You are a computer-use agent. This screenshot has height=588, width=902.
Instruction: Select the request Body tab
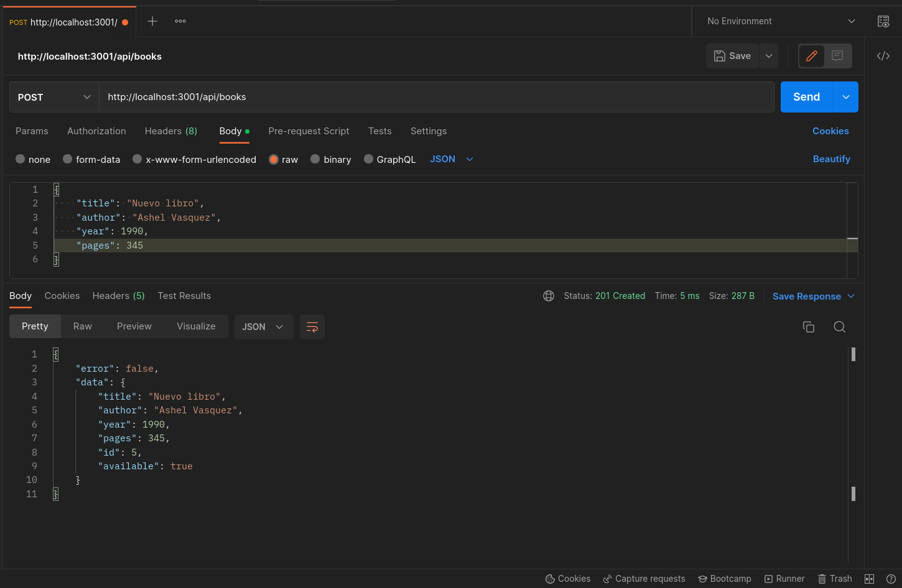coord(234,131)
